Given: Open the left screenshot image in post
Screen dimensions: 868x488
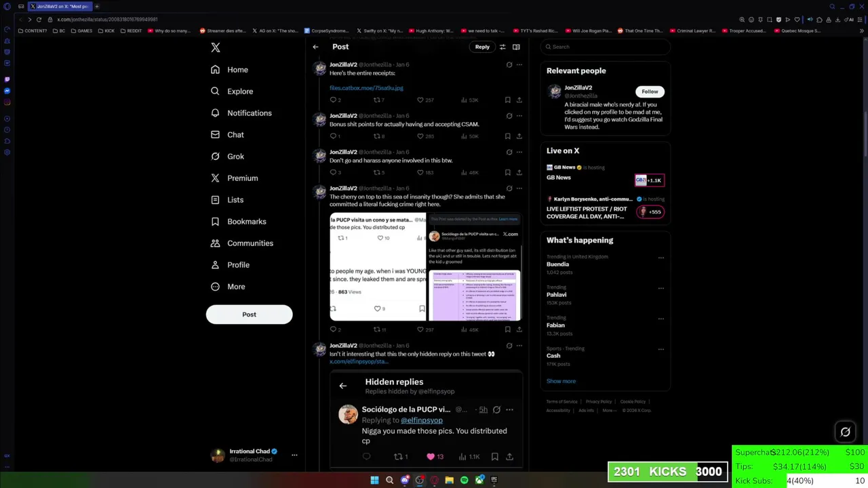Looking at the screenshot, I should click(378, 266).
